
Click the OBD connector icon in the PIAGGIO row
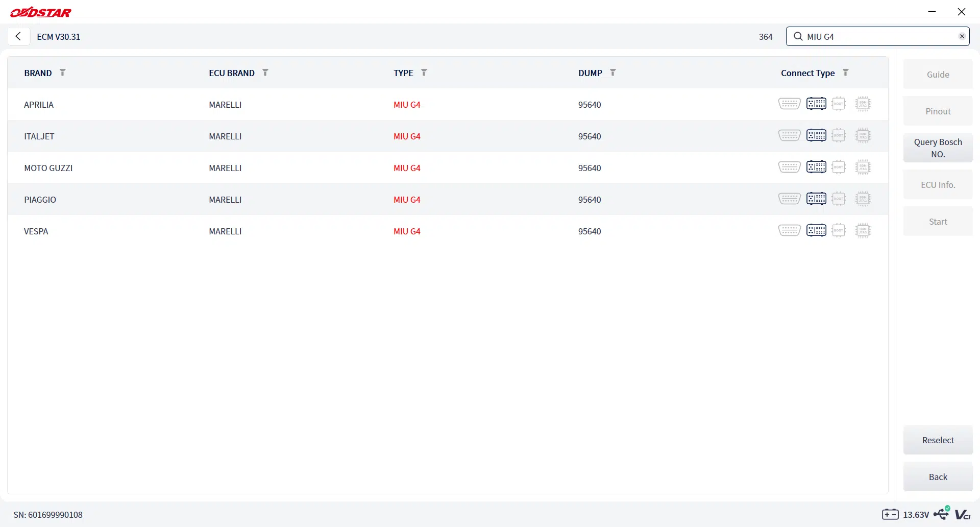point(789,199)
